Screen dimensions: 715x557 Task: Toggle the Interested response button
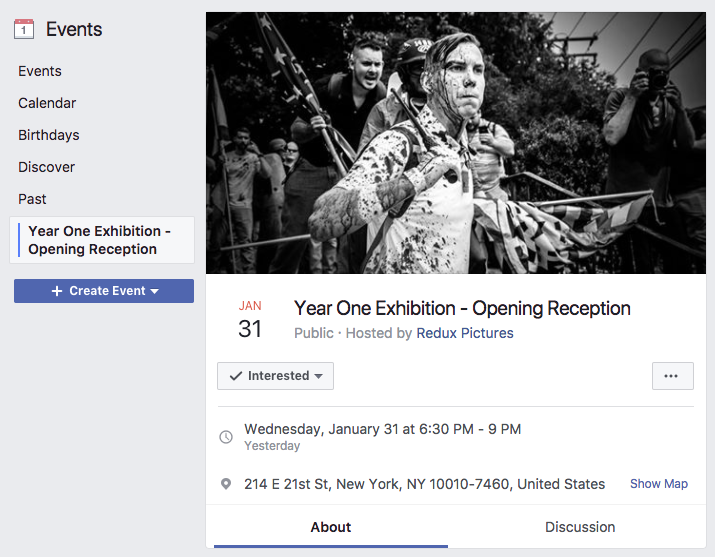pyautogui.click(x=275, y=376)
